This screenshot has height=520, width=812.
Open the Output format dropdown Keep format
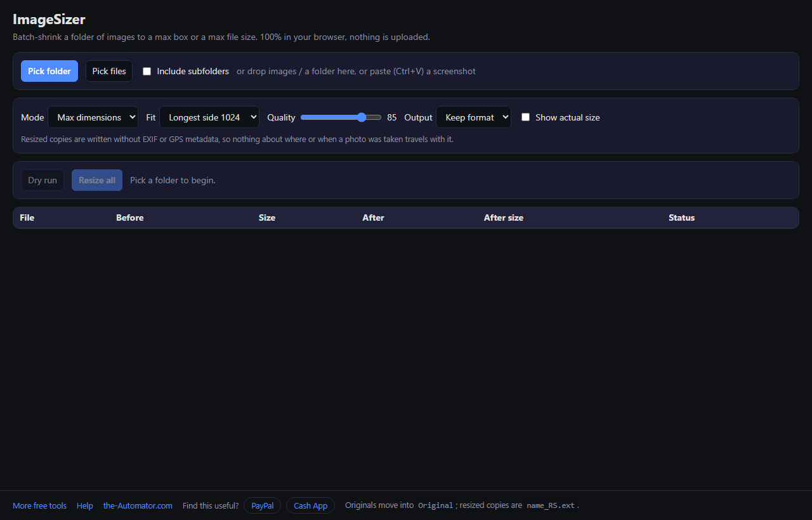[x=473, y=117]
